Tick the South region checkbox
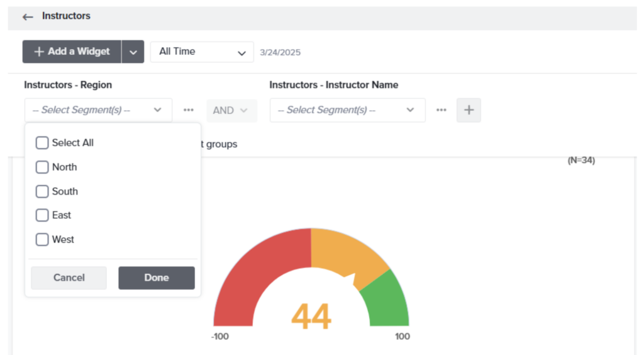 tap(42, 191)
